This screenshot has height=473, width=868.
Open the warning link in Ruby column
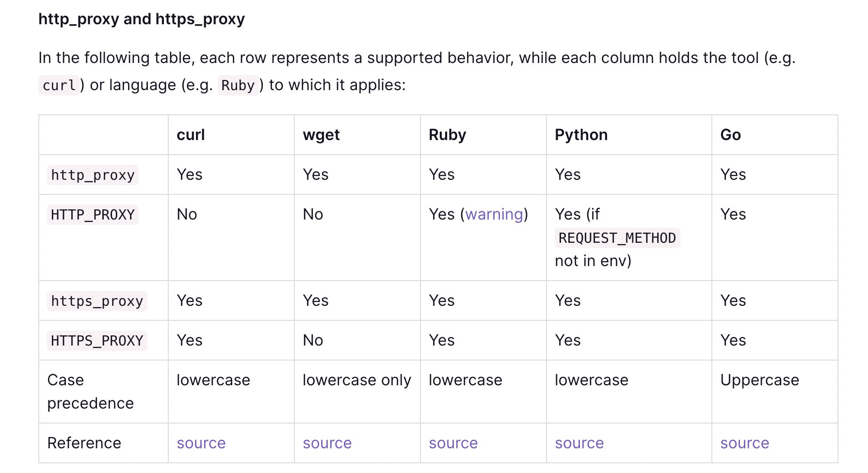tap(494, 214)
